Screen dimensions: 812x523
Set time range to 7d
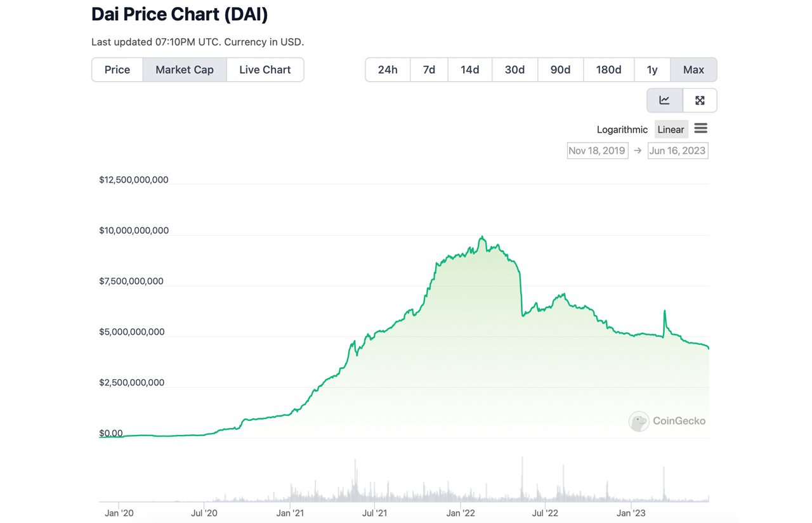(x=429, y=70)
